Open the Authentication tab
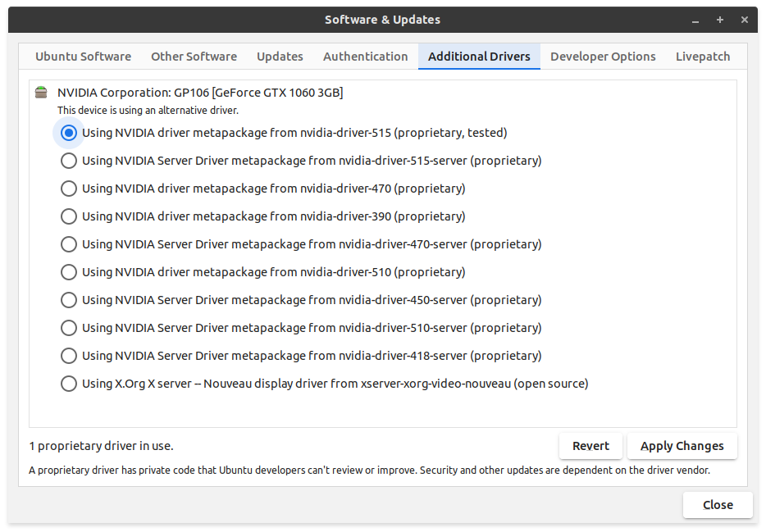The width and height of the screenshot is (766, 532). coord(365,57)
